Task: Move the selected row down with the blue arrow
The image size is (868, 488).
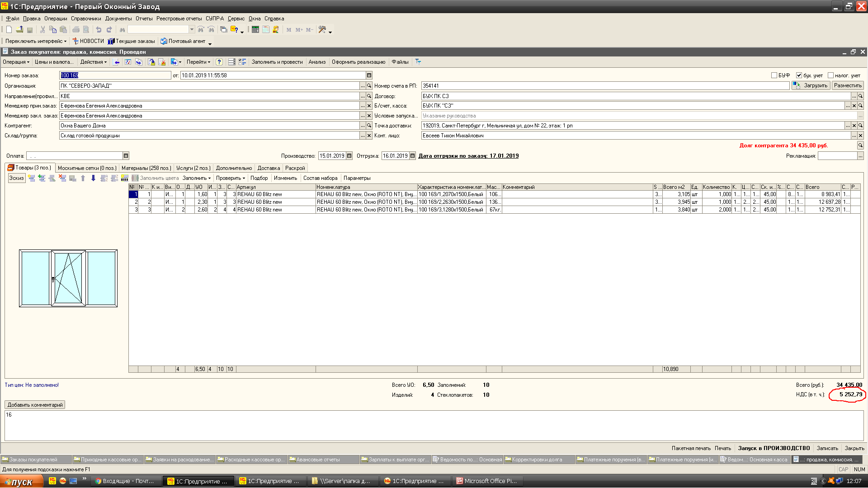Action: pyautogui.click(x=93, y=178)
